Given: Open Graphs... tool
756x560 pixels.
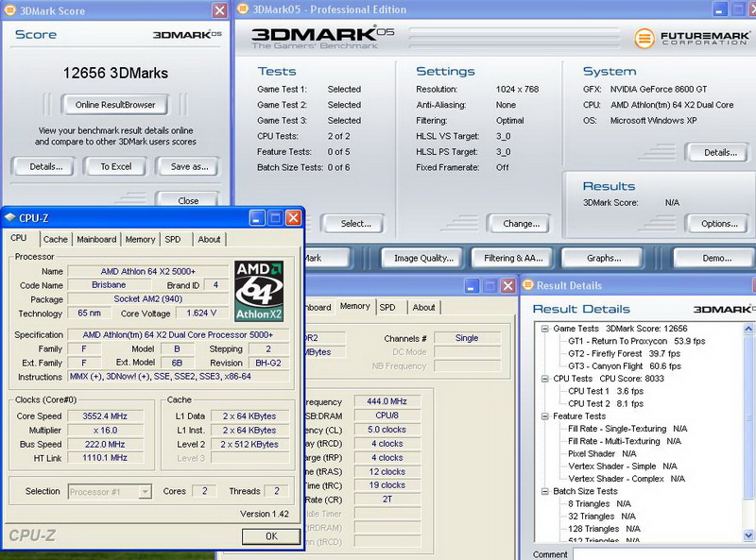Looking at the screenshot, I should (x=604, y=259).
